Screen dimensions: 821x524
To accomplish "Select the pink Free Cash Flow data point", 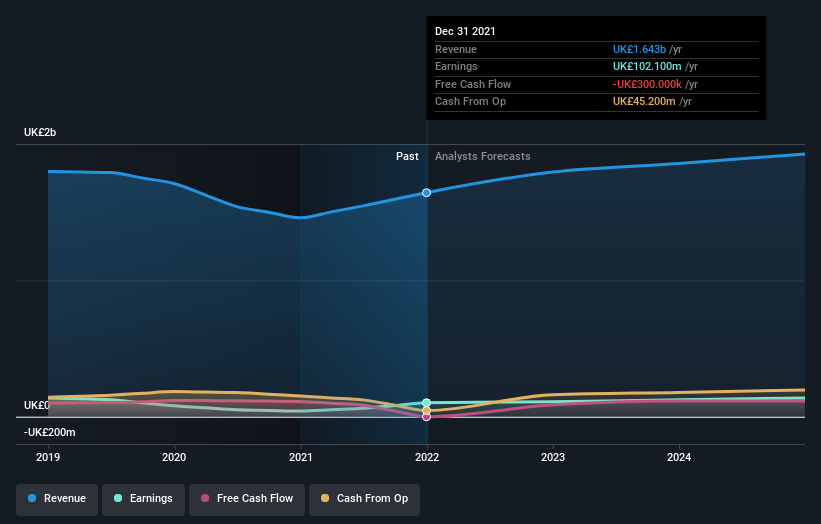I will click(x=426, y=417).
